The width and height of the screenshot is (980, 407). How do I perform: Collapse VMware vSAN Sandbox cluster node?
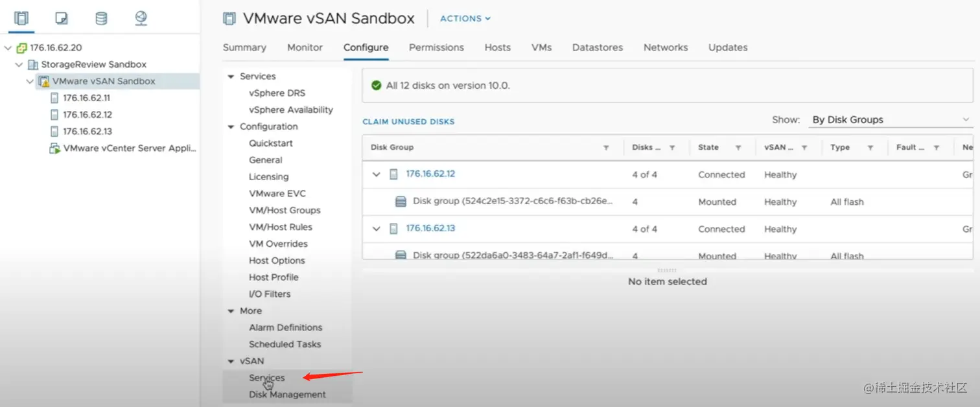click(30, 81)
